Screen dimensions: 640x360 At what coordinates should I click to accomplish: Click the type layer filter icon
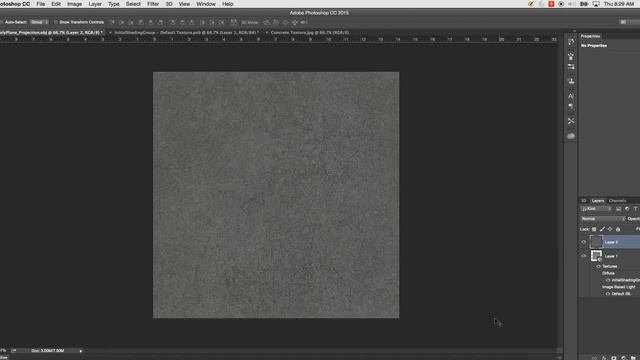coord(635,209)
